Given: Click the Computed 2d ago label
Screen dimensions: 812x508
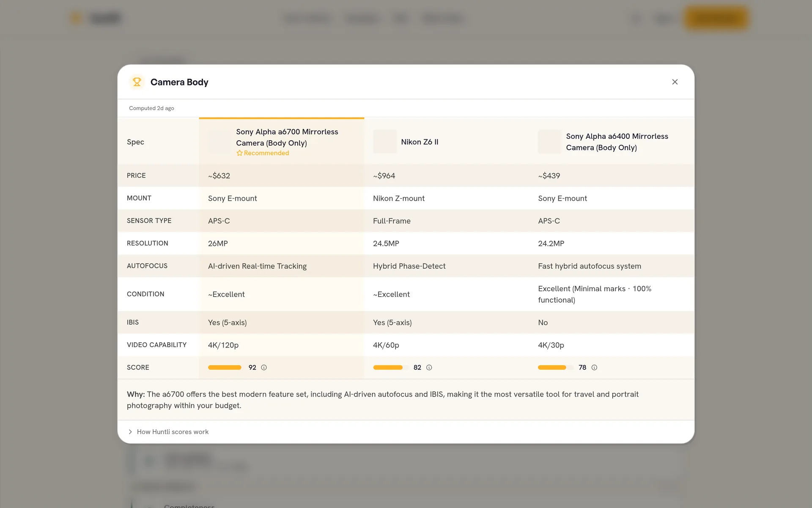Looking at the screenshot, I should [x=151, y=108].
